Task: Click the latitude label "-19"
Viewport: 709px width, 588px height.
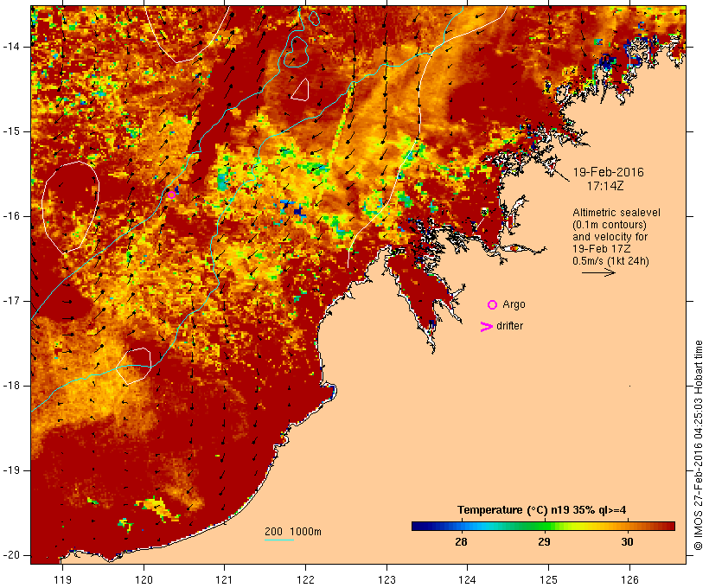Action: pyautogui.click(x=11, y=471)
